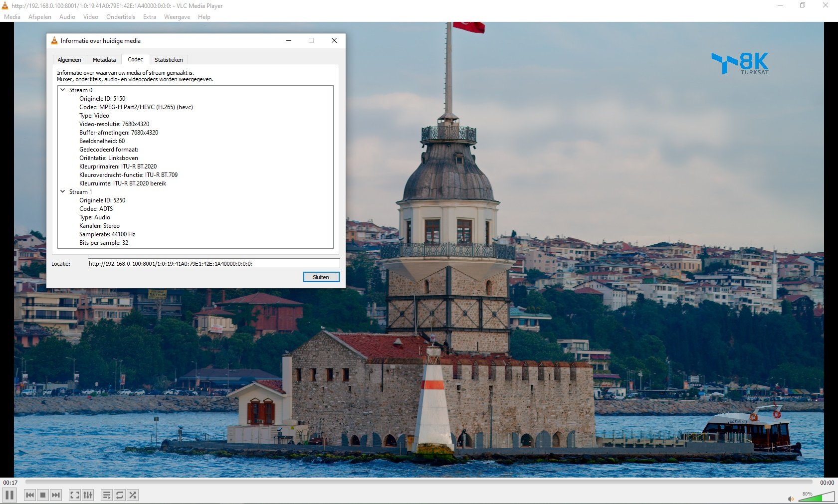Open the Afspelen menu
The width and height of the screenshot is (838, 504).
pyautogui.click(x=40, y=17)
